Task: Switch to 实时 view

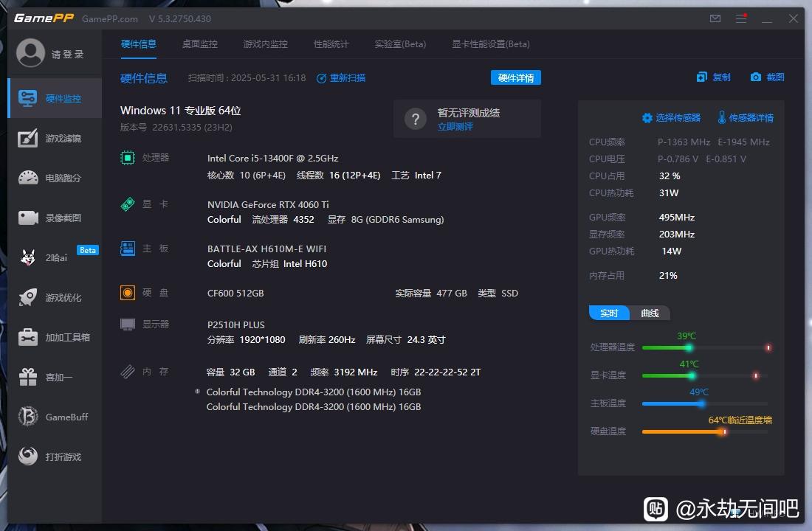Action: point(609,313)
